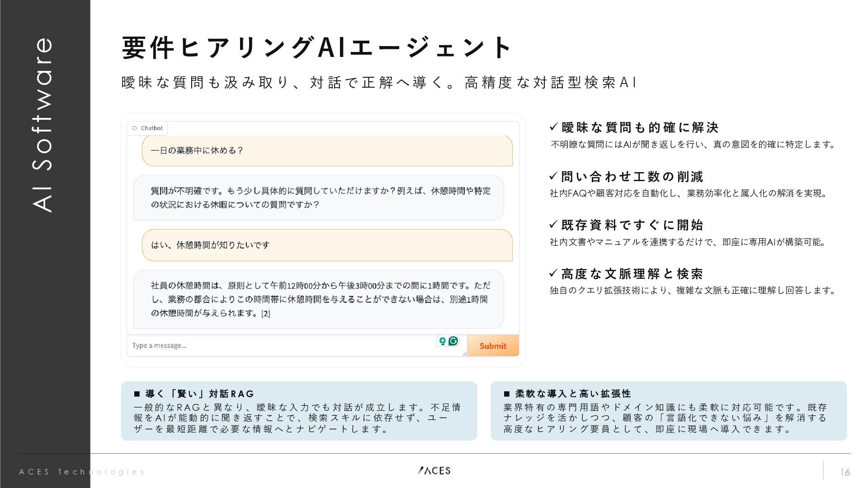Click the Chatbot speech bubble icon
The image size is (868, 488).
click(134, 128)
